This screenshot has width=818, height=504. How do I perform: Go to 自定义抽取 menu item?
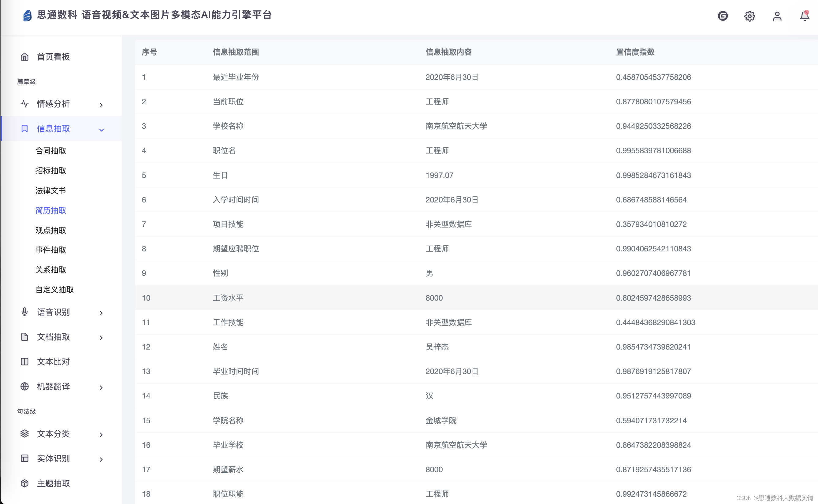pos(55,290)
